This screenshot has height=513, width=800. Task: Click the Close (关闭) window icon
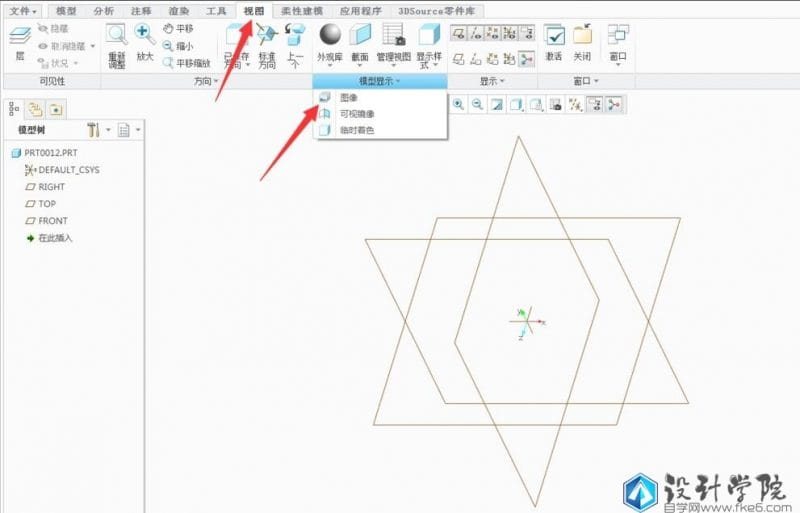click(x=582, y=35)
